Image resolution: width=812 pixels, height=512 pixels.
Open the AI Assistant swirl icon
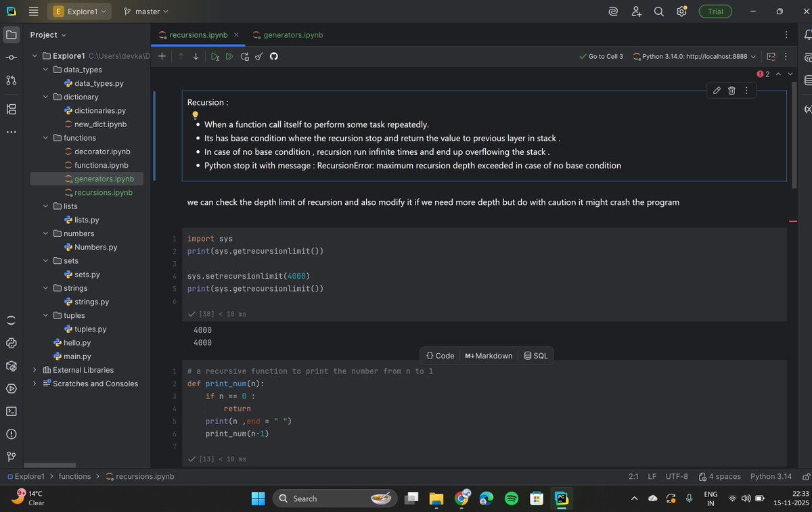point(613,11)
